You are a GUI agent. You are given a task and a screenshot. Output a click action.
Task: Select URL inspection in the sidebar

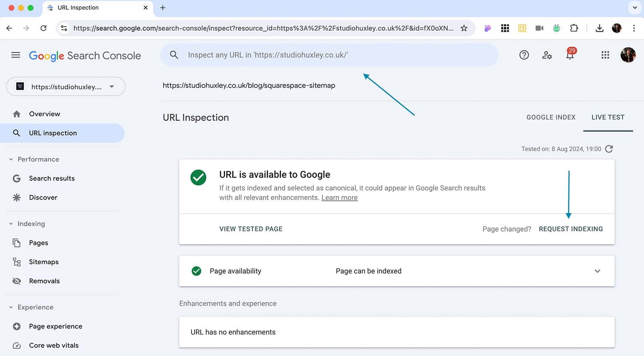[x=62, y=133]
